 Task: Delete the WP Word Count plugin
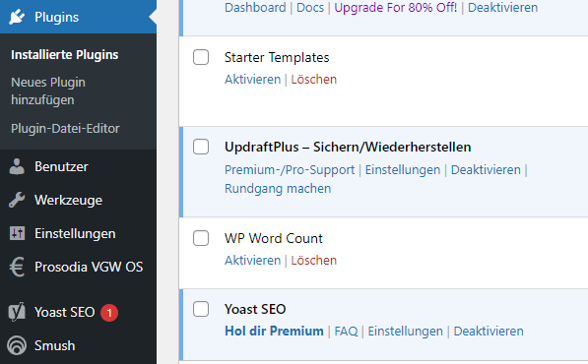(313, 261)
